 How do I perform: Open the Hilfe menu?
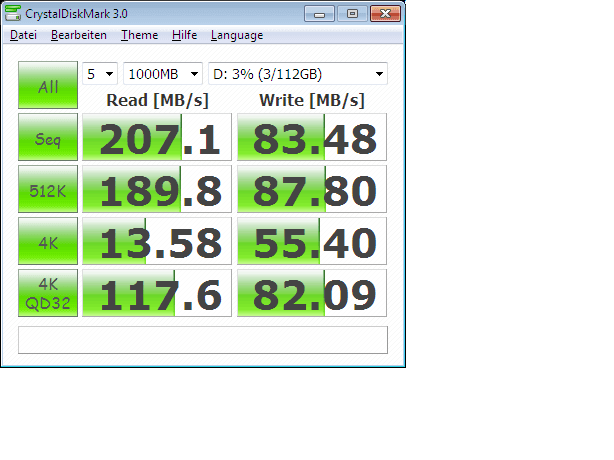[184, 35]
